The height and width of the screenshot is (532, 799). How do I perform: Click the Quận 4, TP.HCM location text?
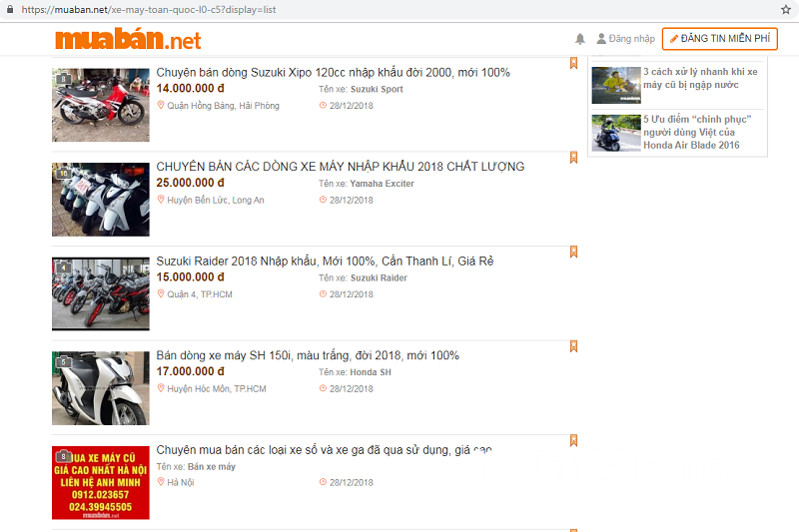click(x=200, y=294)
